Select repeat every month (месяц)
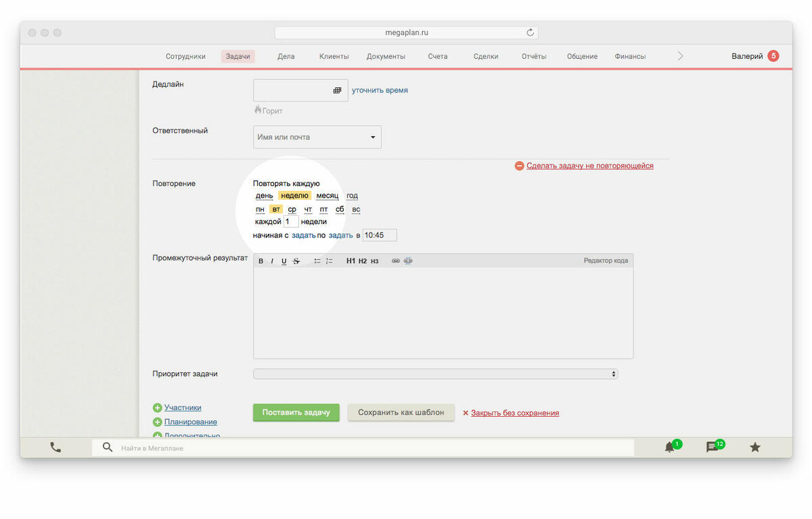Viewport: 812px width, 519px height. pos(327,196)
